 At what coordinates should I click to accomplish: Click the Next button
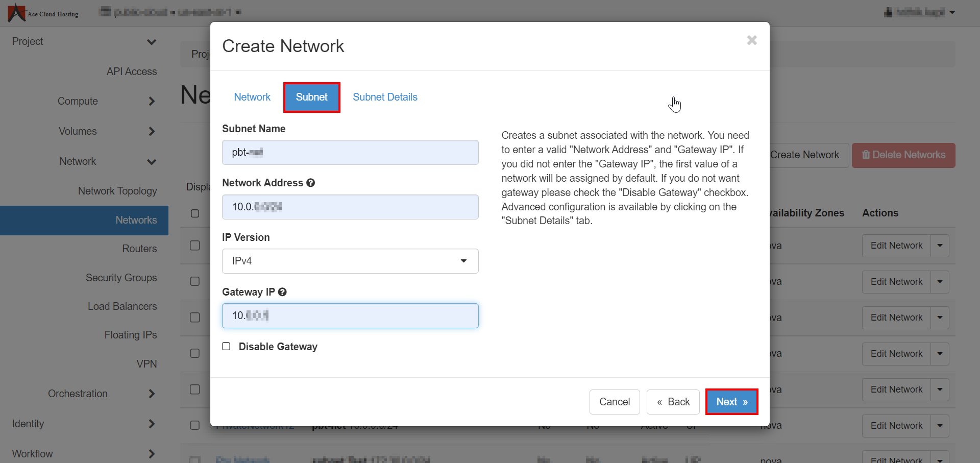pyautogui.click(x=731, y=402)
